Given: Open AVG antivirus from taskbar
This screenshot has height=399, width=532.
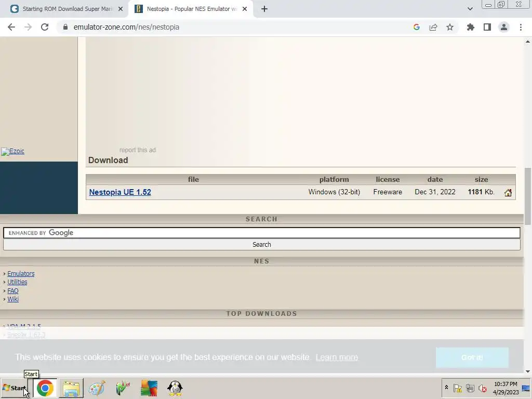Looking at the screenshot, I should (x=149, y=388).
